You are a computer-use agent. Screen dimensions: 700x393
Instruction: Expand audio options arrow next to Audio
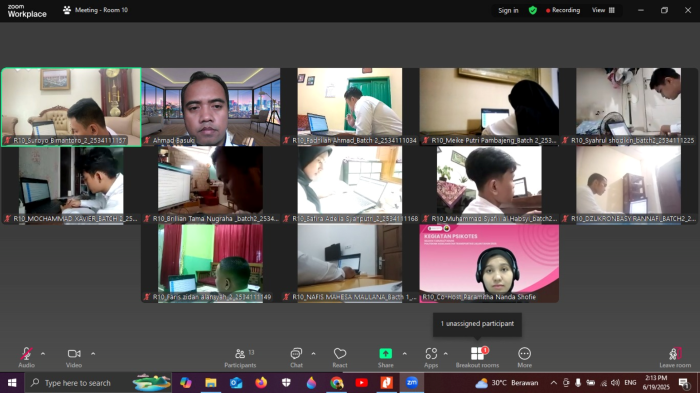43,354
